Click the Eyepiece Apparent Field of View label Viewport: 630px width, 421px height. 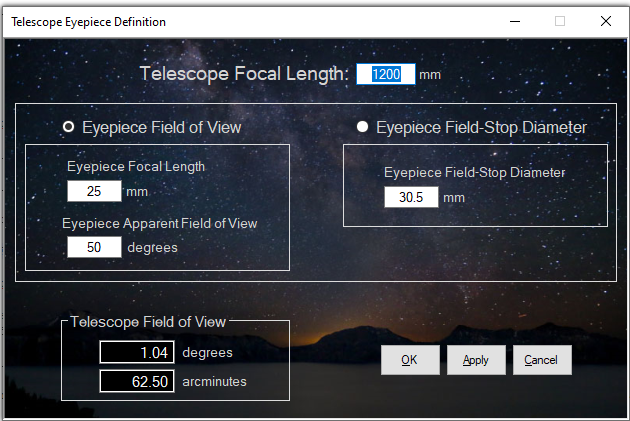click(160, 223)
